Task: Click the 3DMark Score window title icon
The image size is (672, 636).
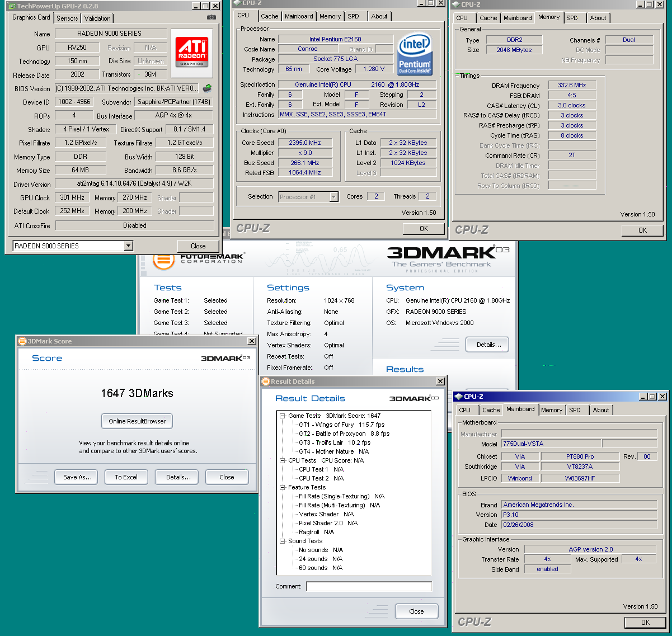Action: (22, 341)
